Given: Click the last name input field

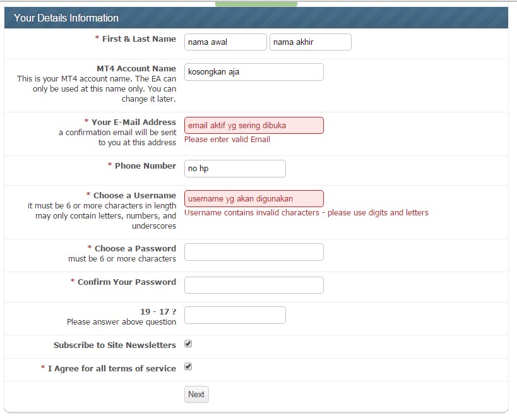Looking at the screenshot, I should 310,42.
